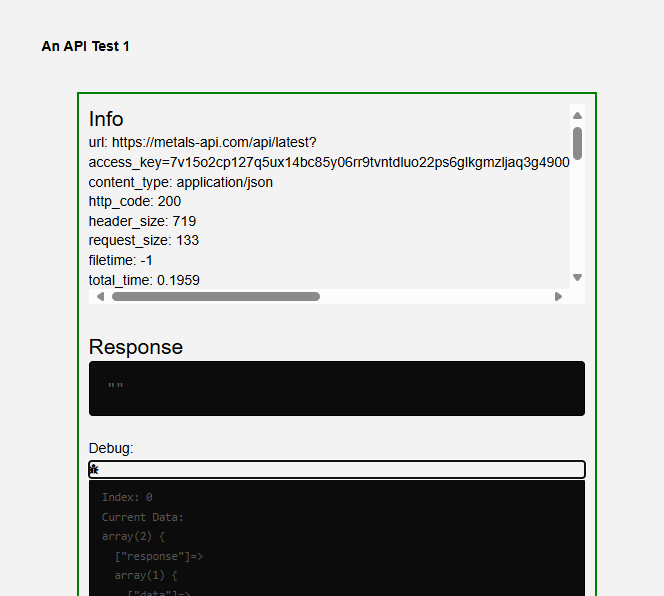The image size is (664, 596).
Task: Click the Info panel scroll-up arrow
Action: (x=577, y=115)
